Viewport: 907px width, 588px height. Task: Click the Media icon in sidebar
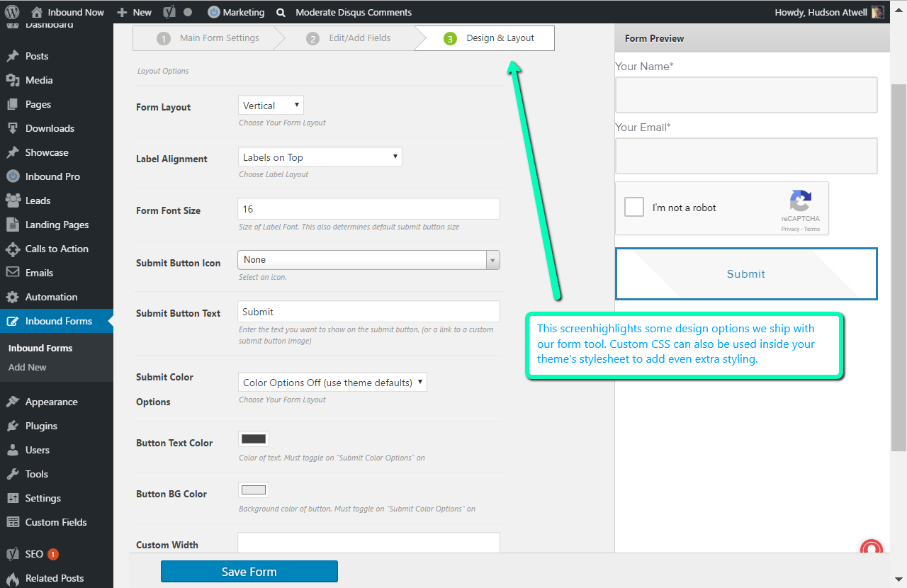tap(13, 80)
